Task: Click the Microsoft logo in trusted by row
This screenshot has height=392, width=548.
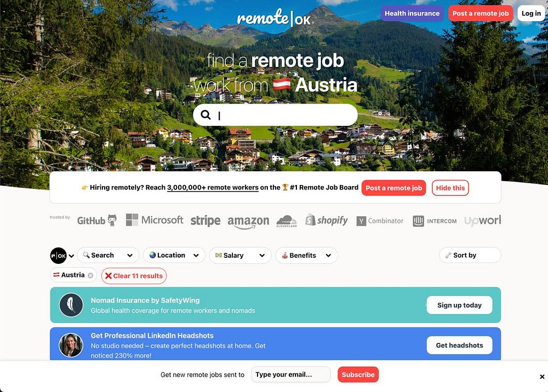Action: click(x=155, y=220)
